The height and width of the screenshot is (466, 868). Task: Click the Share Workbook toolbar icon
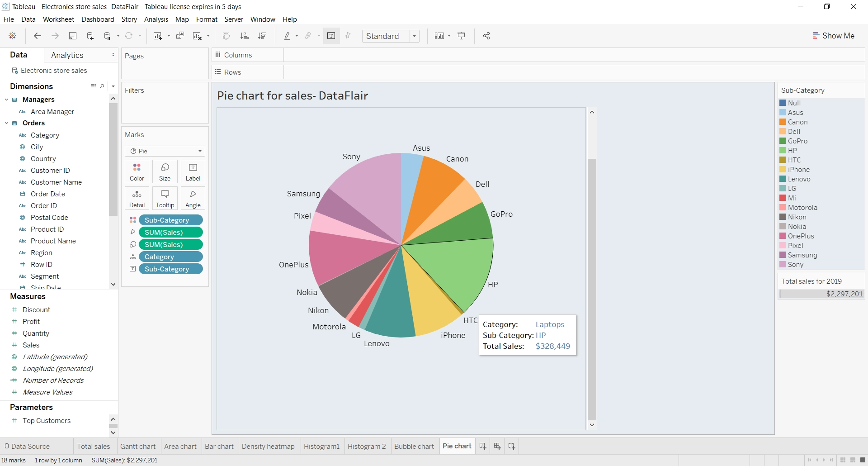[486, 36]
